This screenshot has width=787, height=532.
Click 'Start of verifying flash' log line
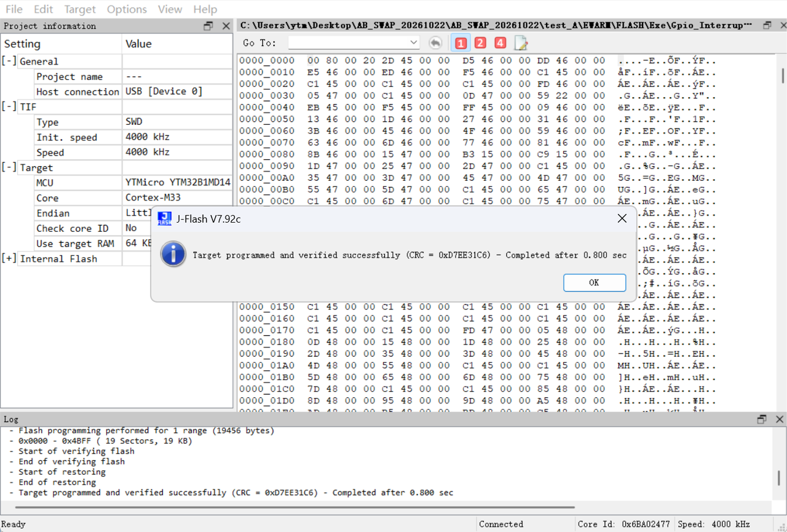76,451
